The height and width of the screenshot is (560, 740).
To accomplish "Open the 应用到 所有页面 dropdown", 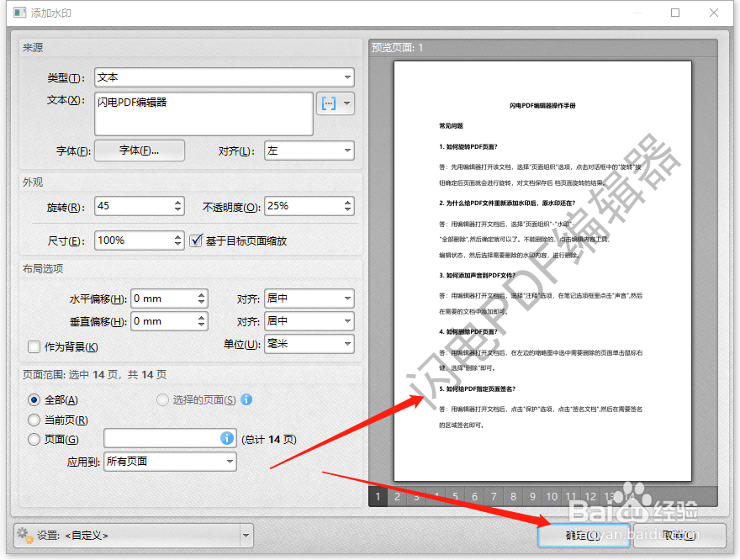I will tap(171, 462).
